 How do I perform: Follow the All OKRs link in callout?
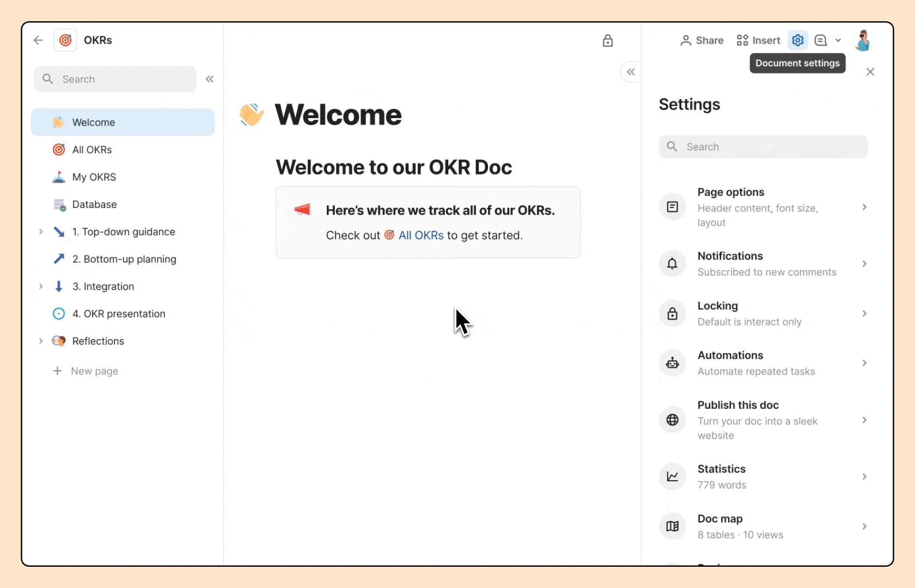click(x=414, y=235)
